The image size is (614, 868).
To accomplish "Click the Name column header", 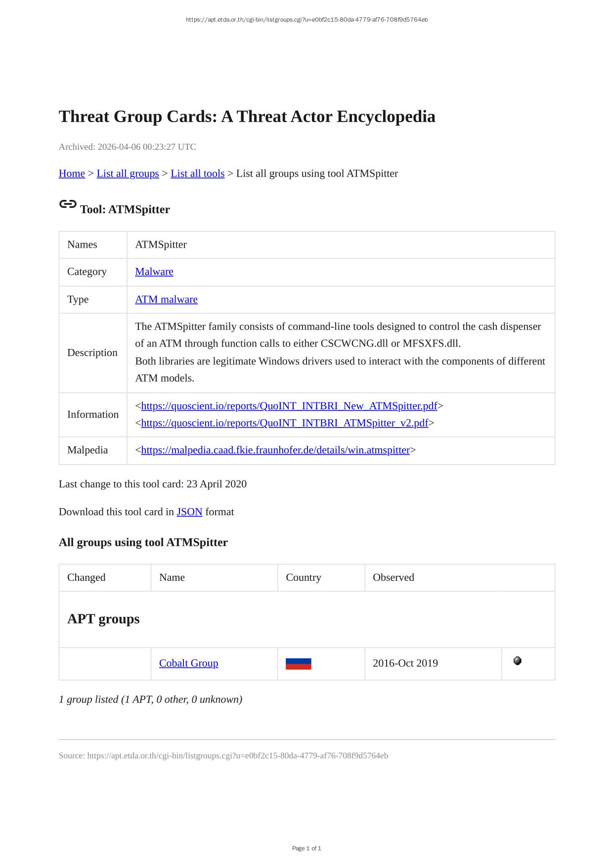I will pos(172,577).
